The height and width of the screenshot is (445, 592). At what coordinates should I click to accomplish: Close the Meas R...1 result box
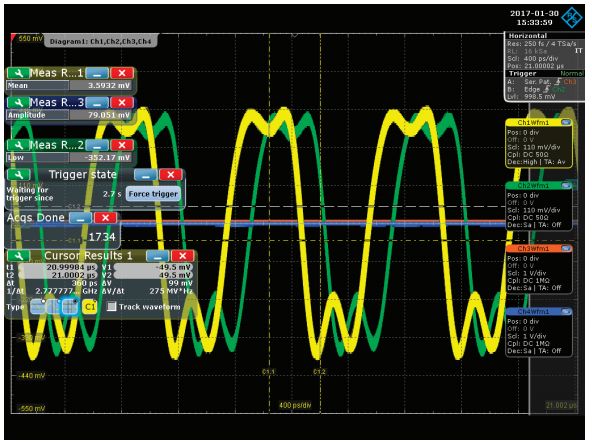(x=122, y=73)
